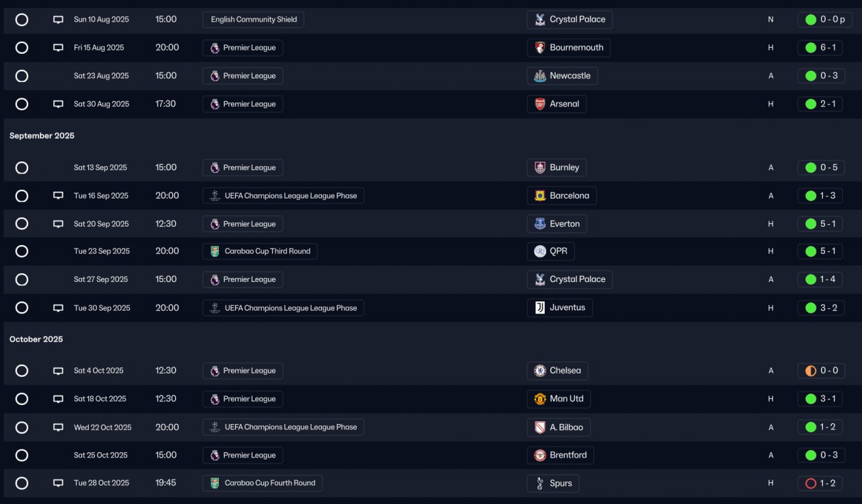Viewport: 862px width, 504px height.
Task: Open the 1 - 2 loss result versus Spurs
Action: [820, 483]
